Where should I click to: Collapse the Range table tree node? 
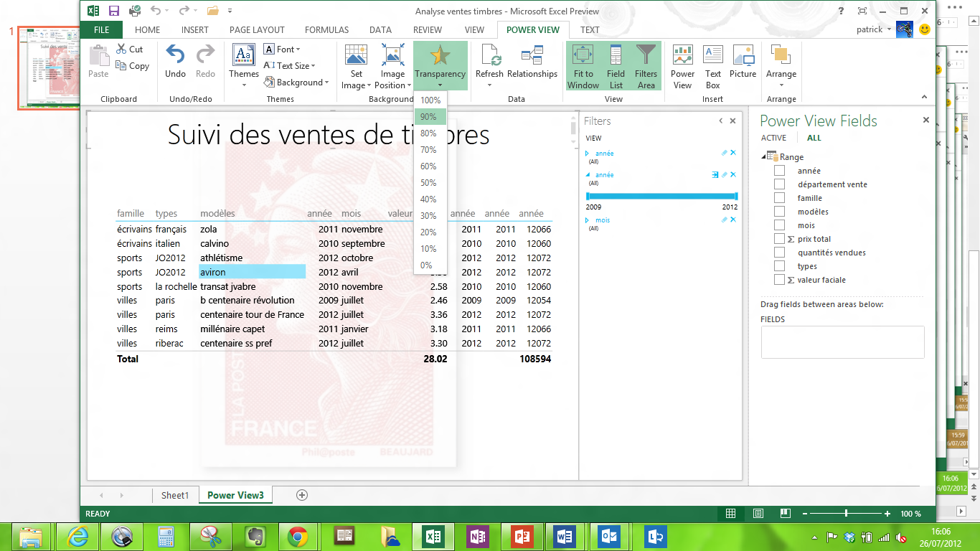(763, 157)
